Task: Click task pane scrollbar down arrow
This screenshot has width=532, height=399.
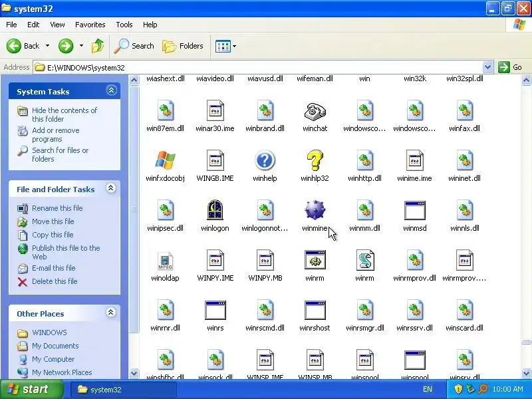Action: click(x=134, y=373)
